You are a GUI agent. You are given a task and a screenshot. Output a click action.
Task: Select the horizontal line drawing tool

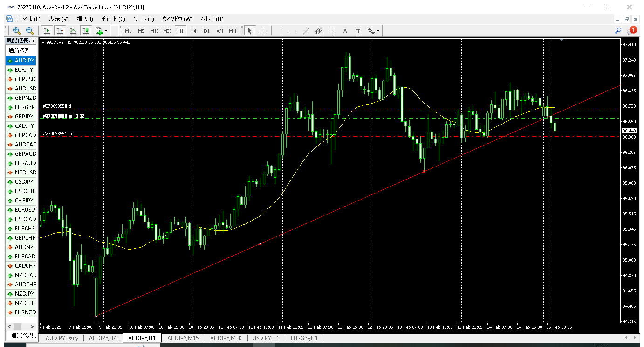[x=293, y=31]
